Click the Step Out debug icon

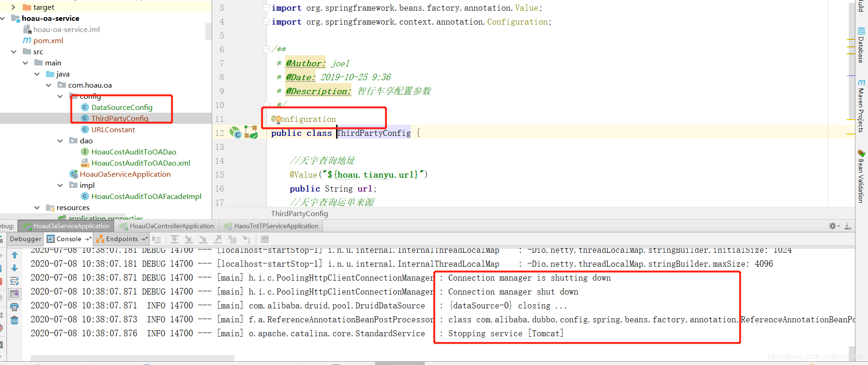point(218,239)
